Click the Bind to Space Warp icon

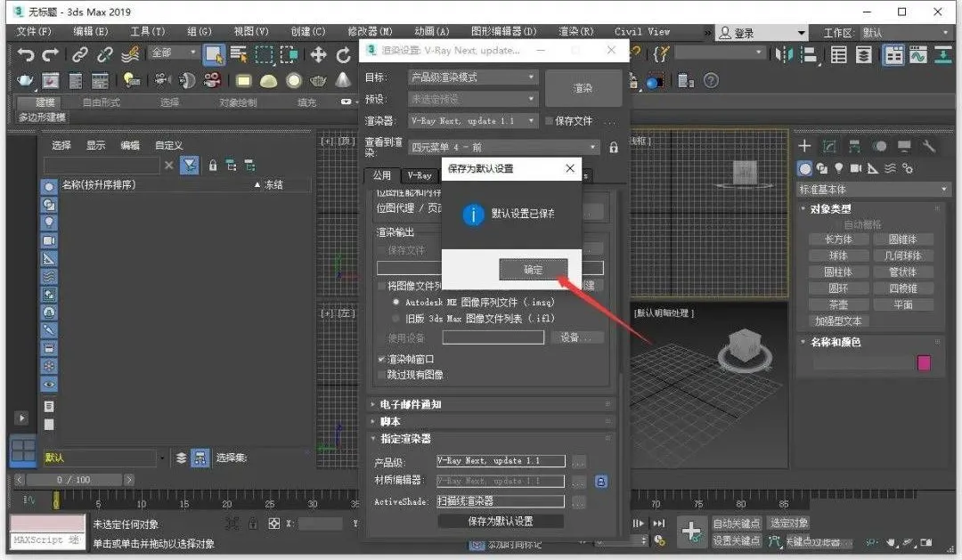[130, 54]
